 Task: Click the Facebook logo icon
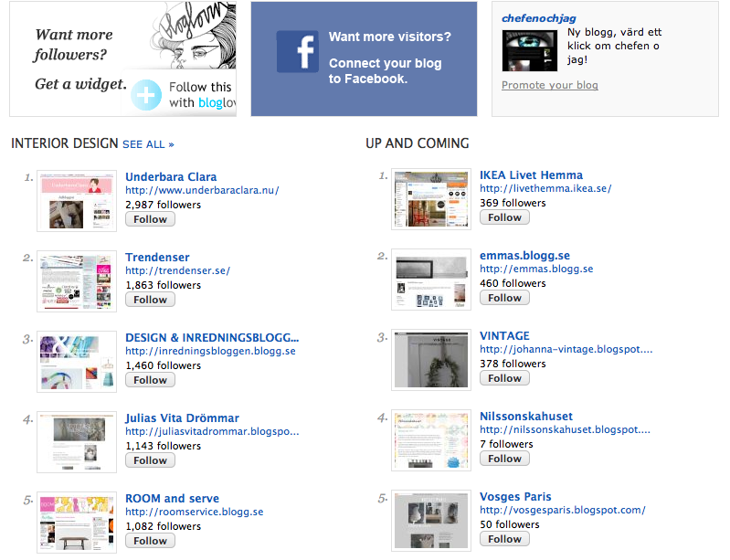298,52
